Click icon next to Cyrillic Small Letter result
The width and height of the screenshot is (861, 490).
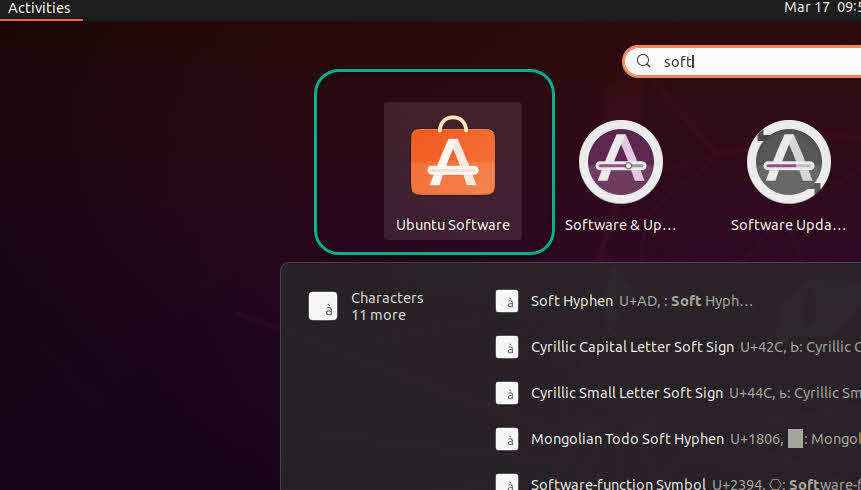tap(507, 393)
